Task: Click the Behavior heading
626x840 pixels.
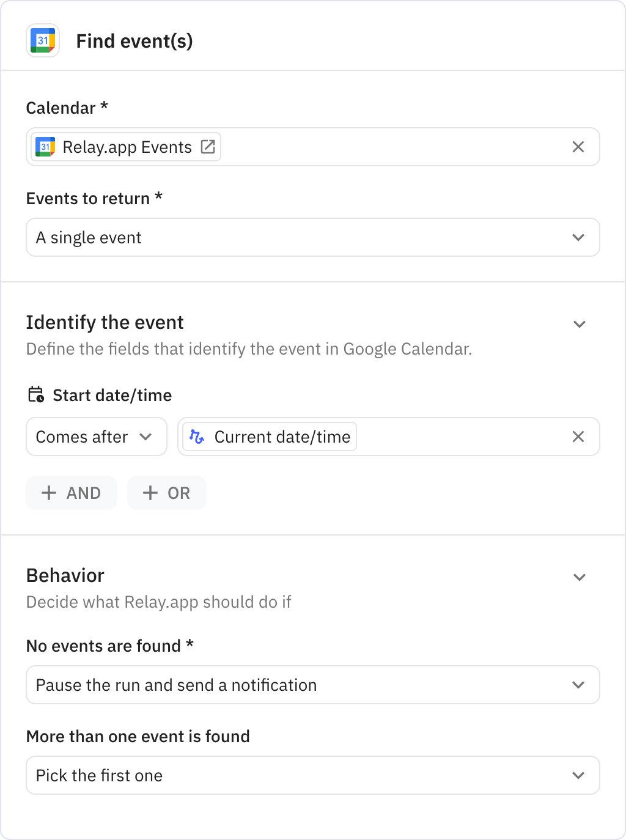Action: coord(65,575)
